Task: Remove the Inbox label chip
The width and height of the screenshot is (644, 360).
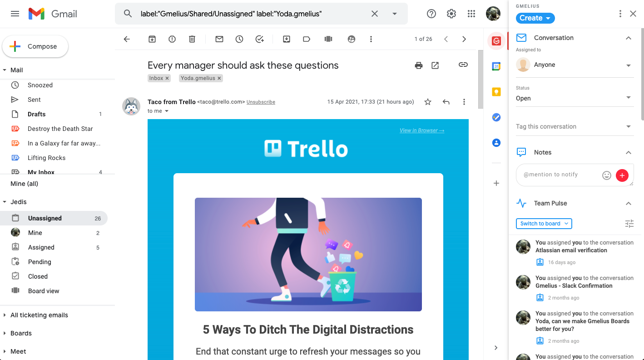Action: [x=167, y=78]
